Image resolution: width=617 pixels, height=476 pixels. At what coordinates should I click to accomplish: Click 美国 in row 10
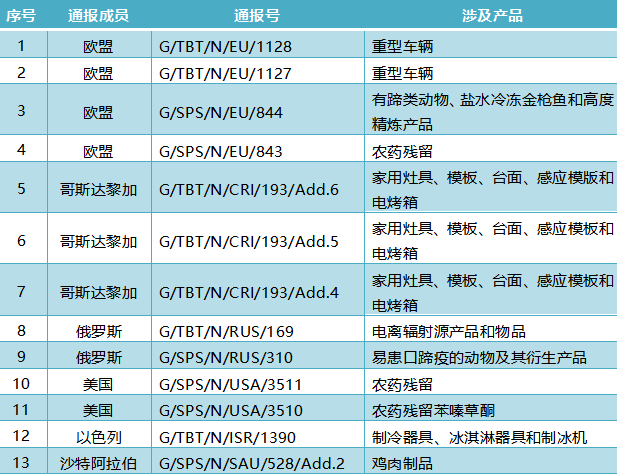(98, 384)
